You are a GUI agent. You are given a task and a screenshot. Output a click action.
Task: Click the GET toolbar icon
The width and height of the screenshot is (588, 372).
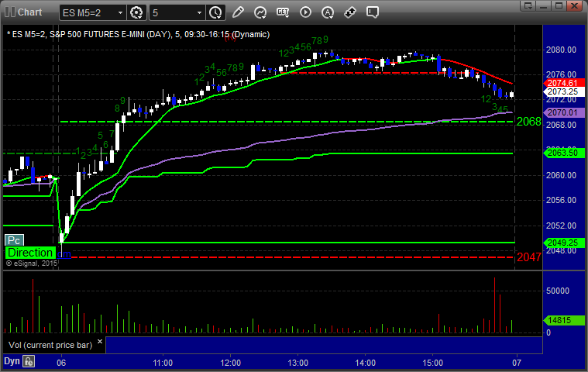point(283,12)
